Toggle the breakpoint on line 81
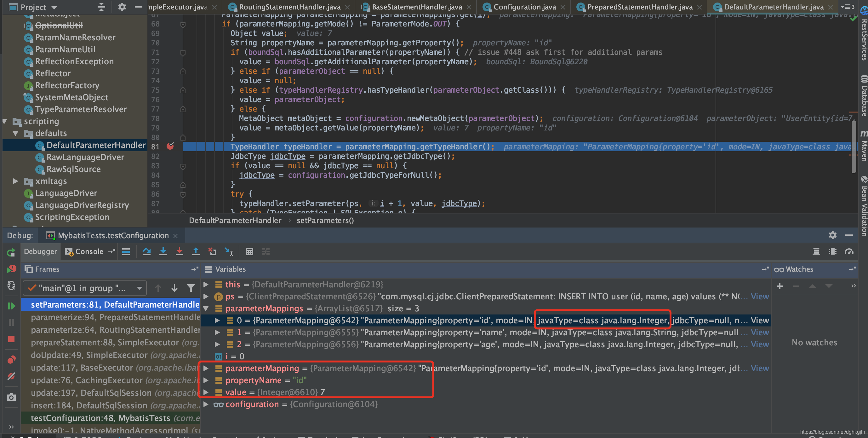Screen dimensions: 868x438 pos(170,146)
